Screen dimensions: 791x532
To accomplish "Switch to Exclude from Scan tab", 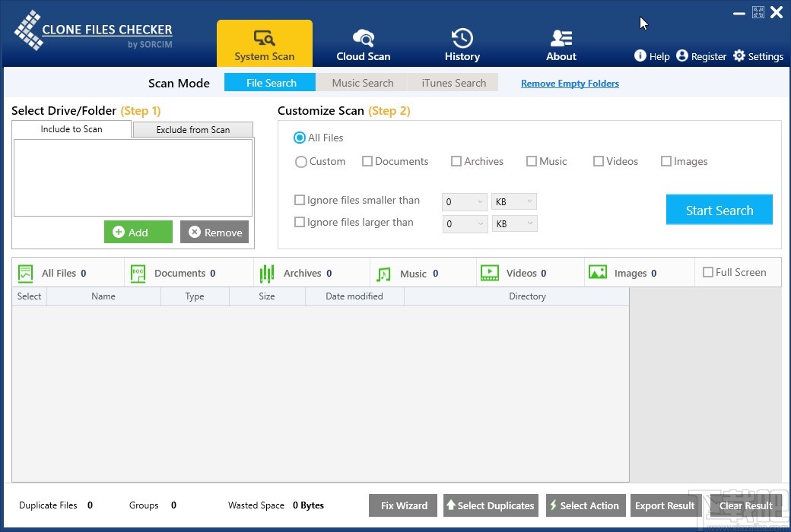I will pos(193,130).
